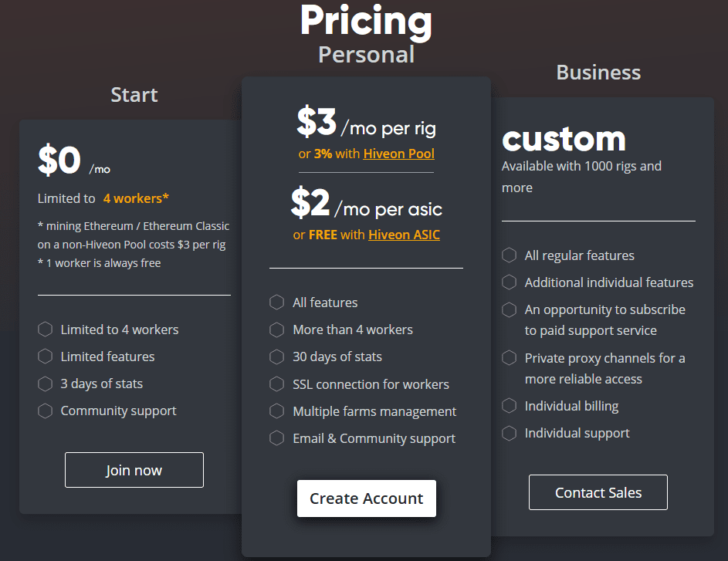This screenshot has width=728, height=561.
Task: Click hexagon icon next to All regular features
Action: [x=509, y=255]
